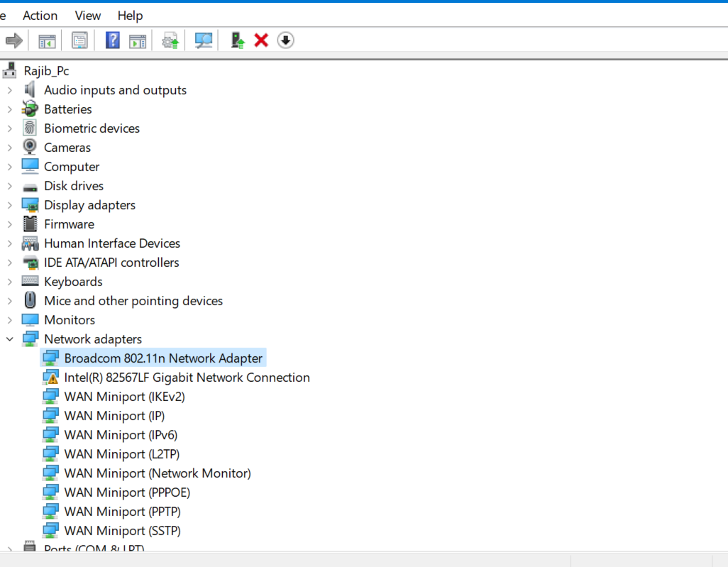This screenshot has height=567, width=728.
Task: Open the View menu
Action: 87,15
